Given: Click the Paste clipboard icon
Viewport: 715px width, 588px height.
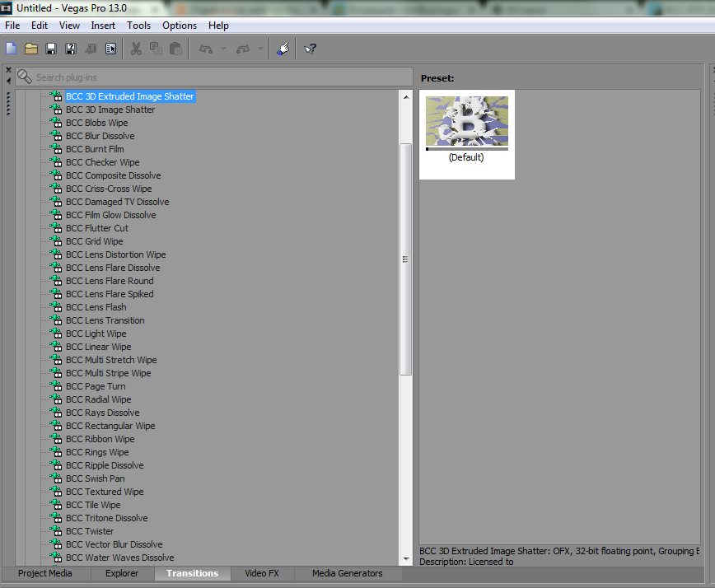Looking at the screenshot, I should (x=175, y=49).
